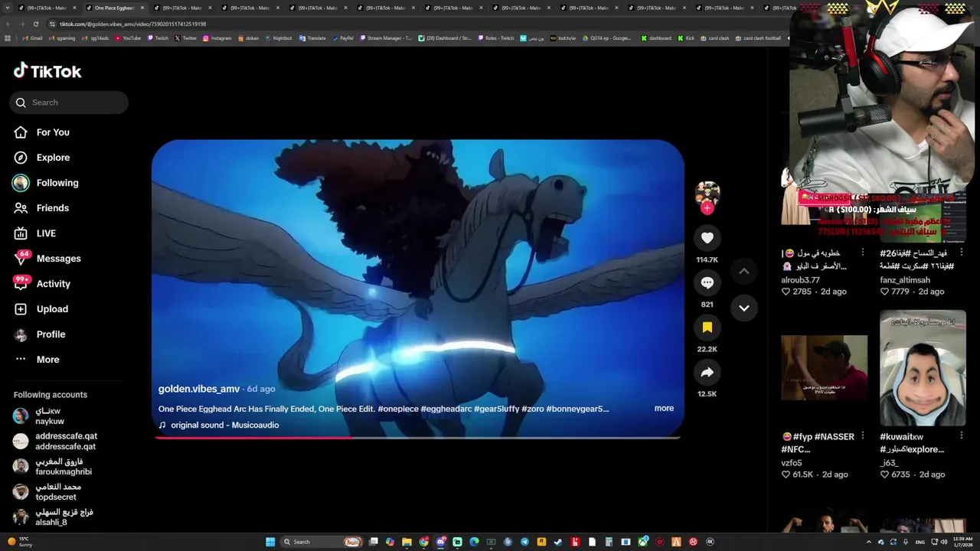Expand the full video caption with 'more'
This screenshot has width=980, height=551.
coord(664,409)
